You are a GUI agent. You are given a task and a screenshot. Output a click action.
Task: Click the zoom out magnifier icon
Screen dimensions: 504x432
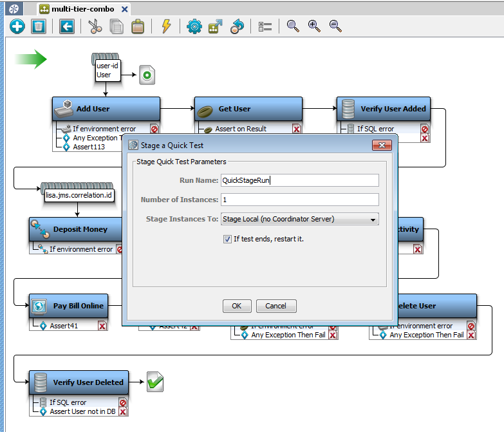(335, 26)
